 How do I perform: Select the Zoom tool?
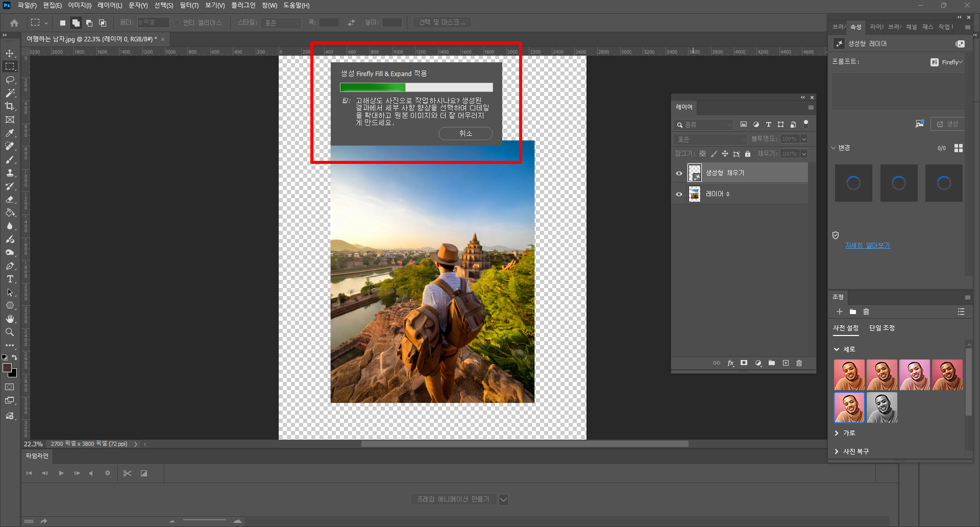[x=10, y=332]
